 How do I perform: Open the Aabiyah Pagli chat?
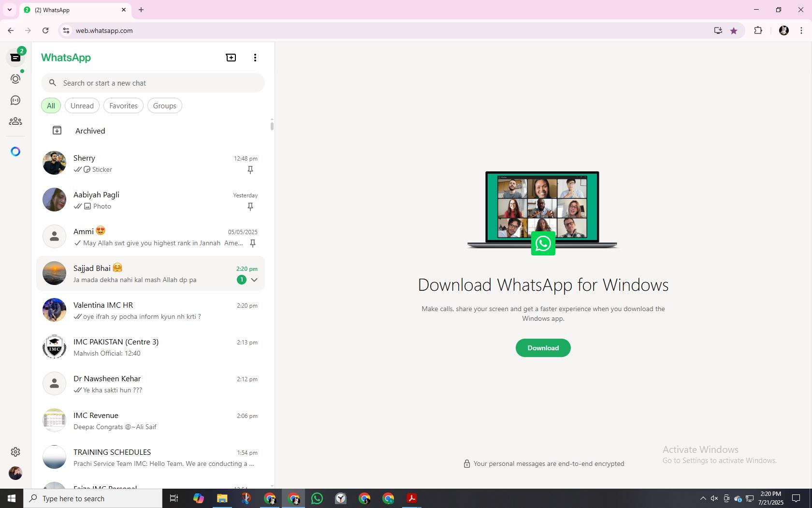pyautogui.click(x=151, y=200)
